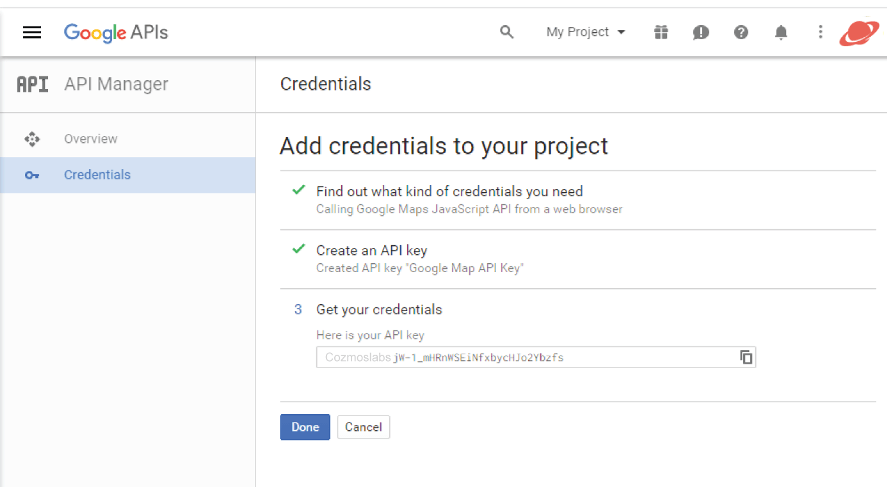Viewport: 887px width, 487px height.
Task: Expand the My Project dropdown
Action: coord(585,32)
